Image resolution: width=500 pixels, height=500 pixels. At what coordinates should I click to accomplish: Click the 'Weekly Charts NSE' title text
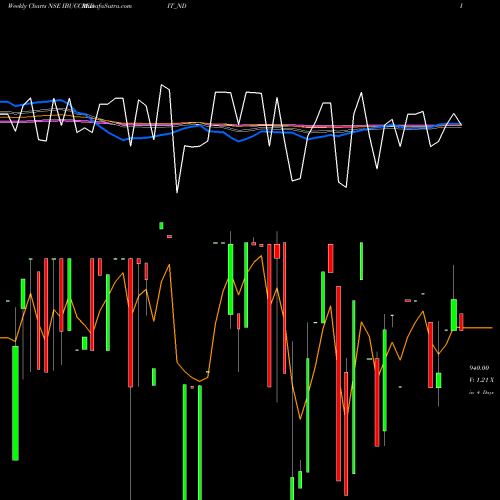click(x=34, y=6)
